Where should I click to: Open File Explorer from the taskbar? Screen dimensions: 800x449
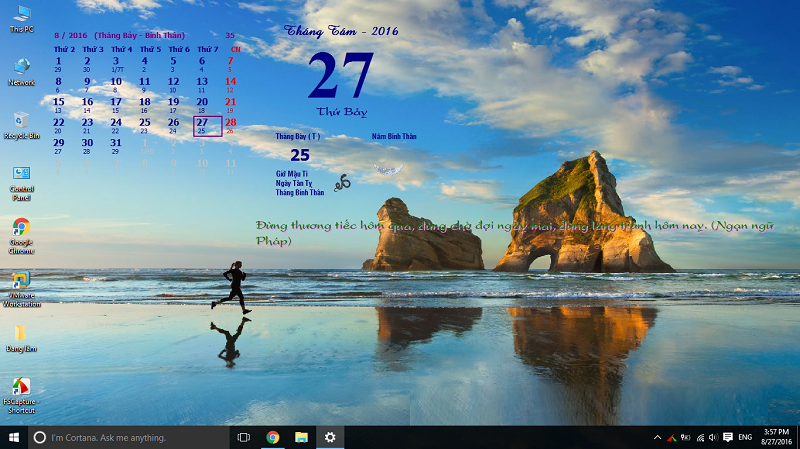click(302, 437)
